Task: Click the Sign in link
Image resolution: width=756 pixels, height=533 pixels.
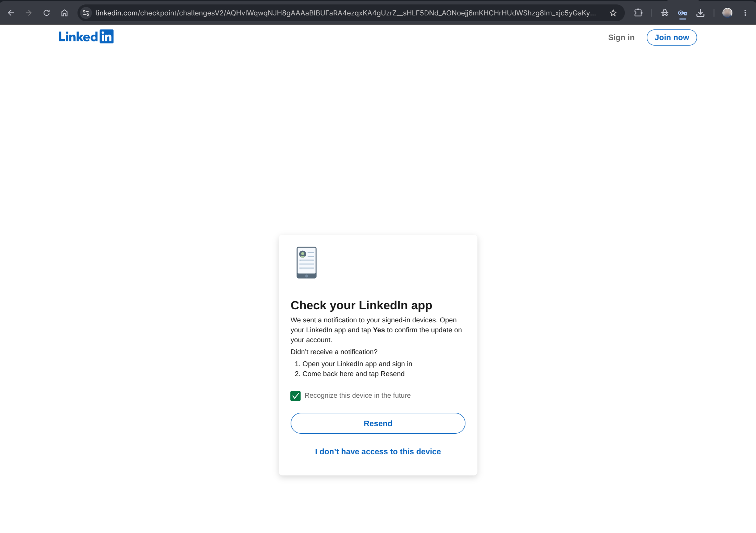Action: (621, 37)
